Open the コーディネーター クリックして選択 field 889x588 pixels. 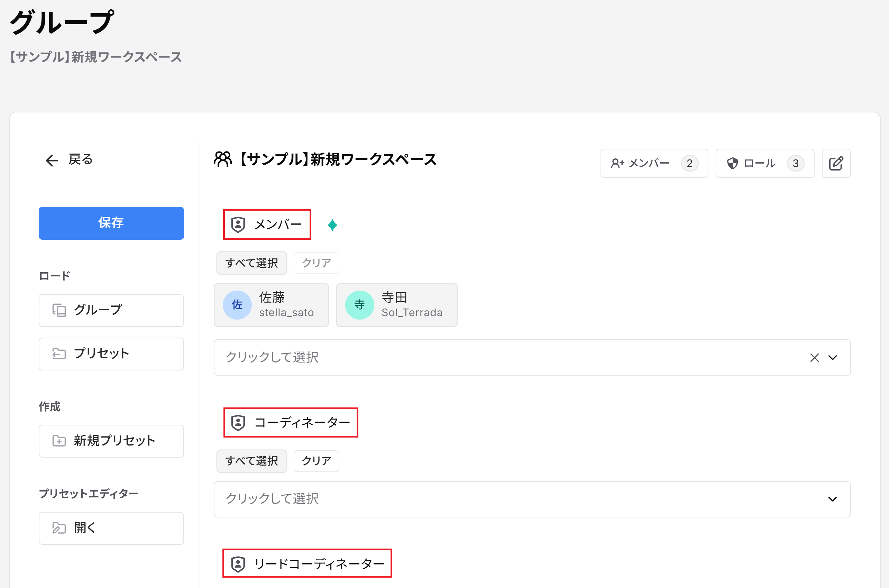coord(532,499)
